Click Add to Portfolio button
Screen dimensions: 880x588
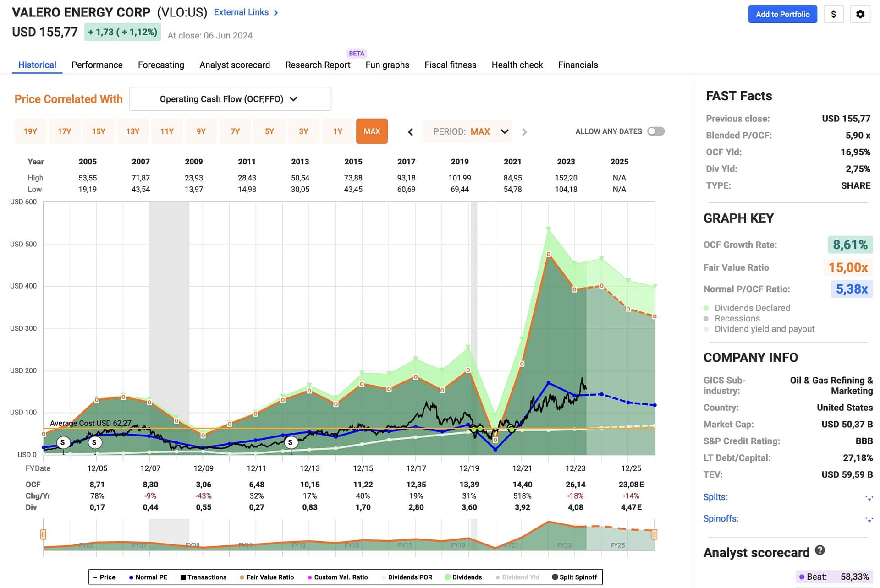pyautogui.click(x=782, y=14)
